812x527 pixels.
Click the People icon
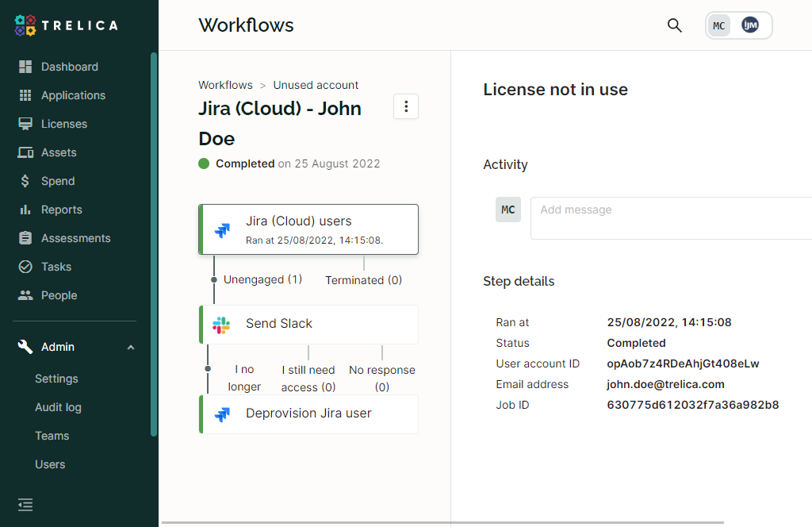pyautogui.click(x=25, y=295)
